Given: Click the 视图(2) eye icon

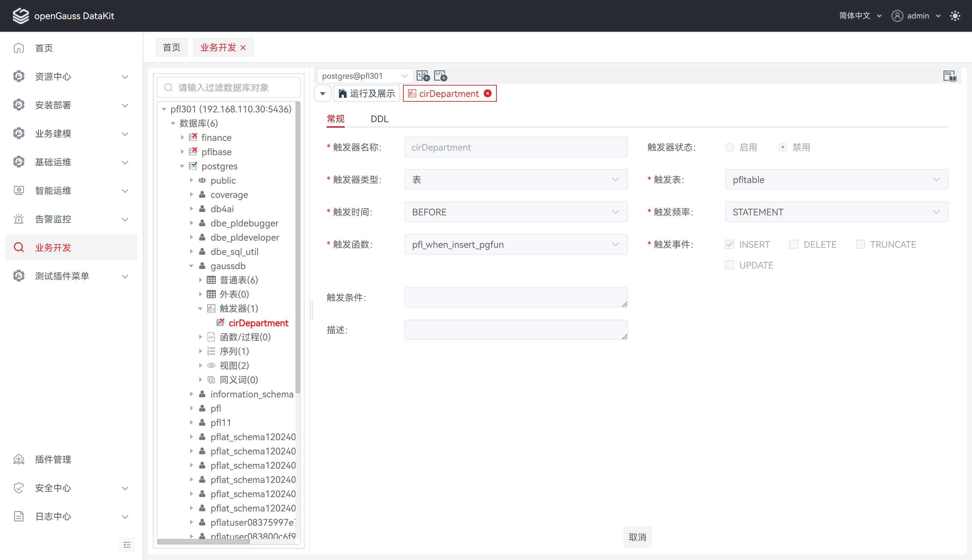Looking at the screenshot, I should pos(211,365).
